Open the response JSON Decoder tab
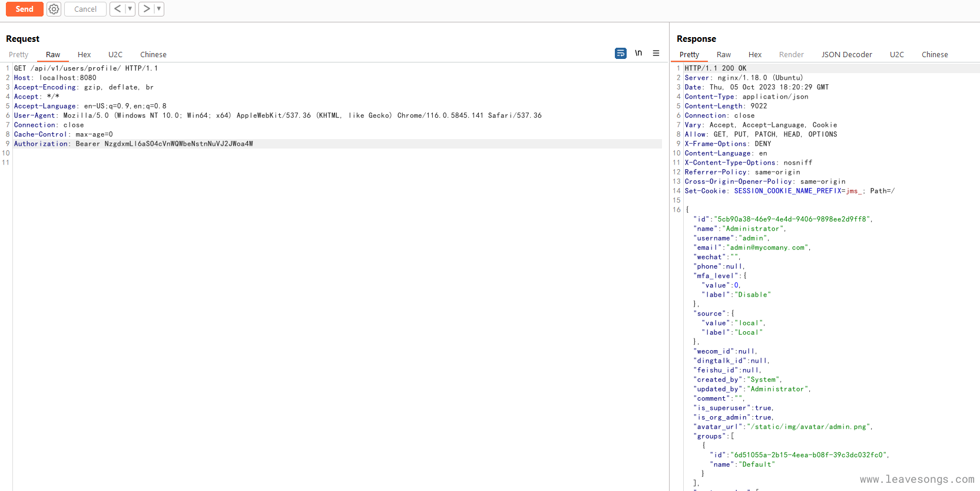This screenshot has height=491, width=980. point(846,55)
